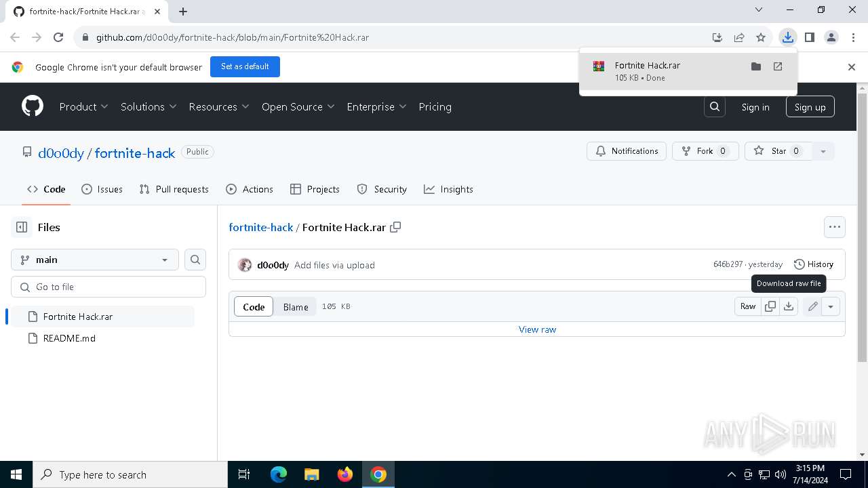
Task: Expand the Open Source menu
Action: click(298, 106)
